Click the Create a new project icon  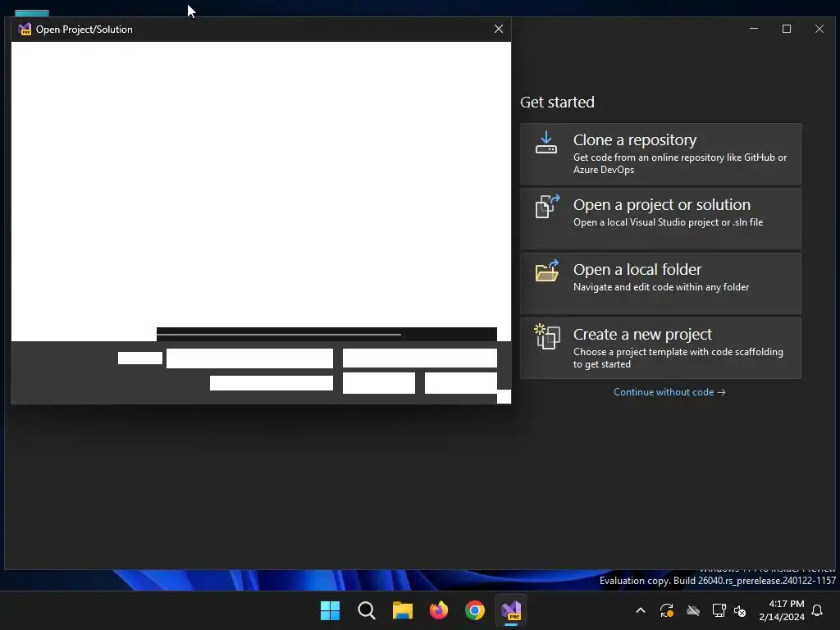(547, 336)
